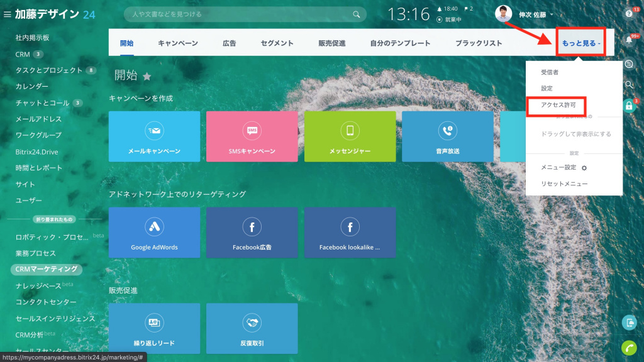
Task: Click the chat bubble icon in the right sidebar
Action: coord(629,63)
